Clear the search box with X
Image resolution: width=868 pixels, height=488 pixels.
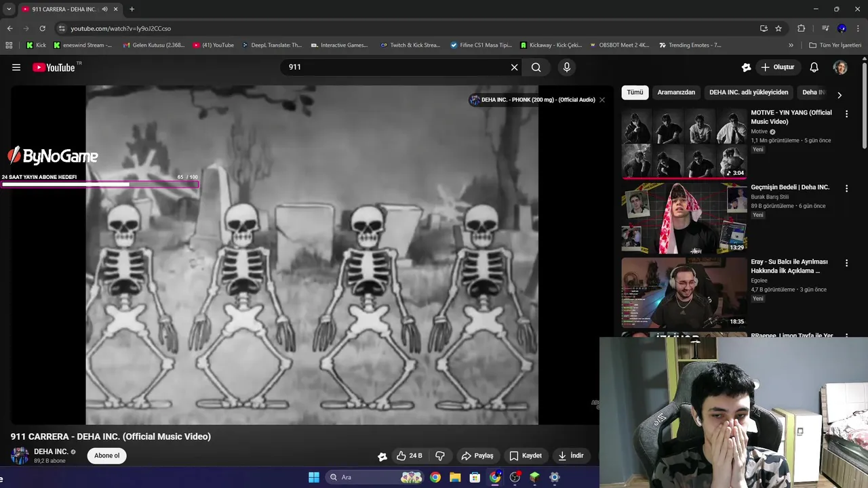514,67
